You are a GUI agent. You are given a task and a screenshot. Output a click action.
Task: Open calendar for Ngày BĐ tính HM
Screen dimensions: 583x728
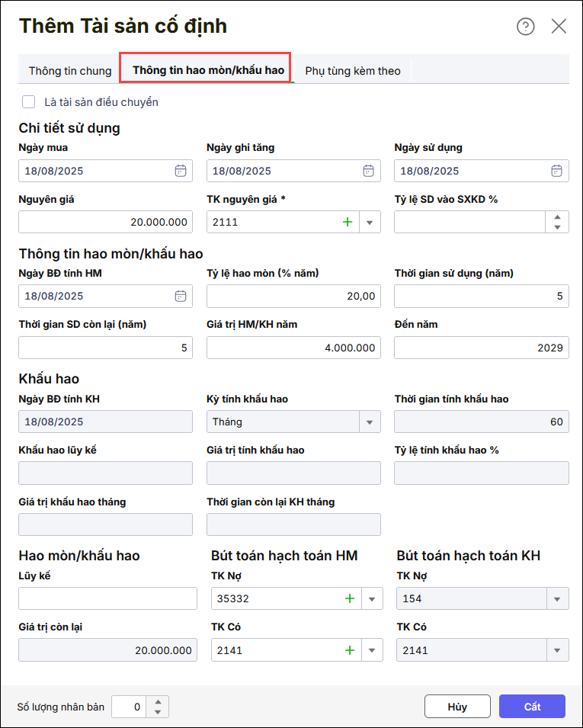click(181, 296)
